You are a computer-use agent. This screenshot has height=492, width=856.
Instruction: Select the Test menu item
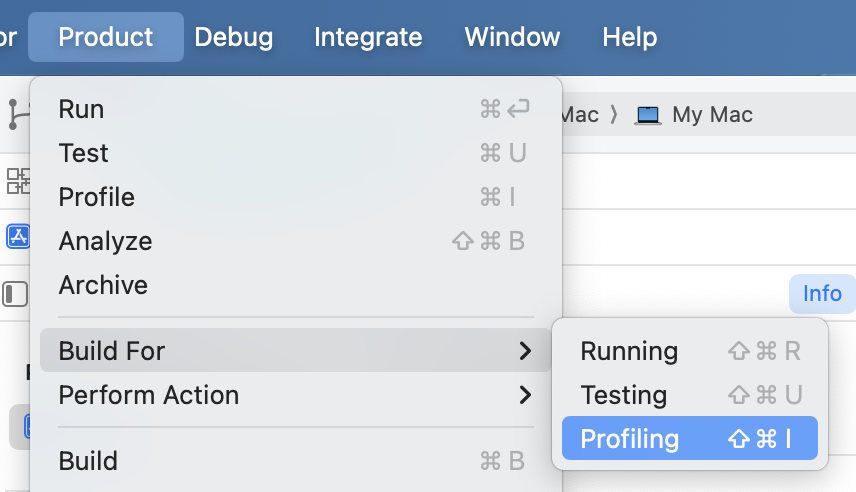click(84, 153)
